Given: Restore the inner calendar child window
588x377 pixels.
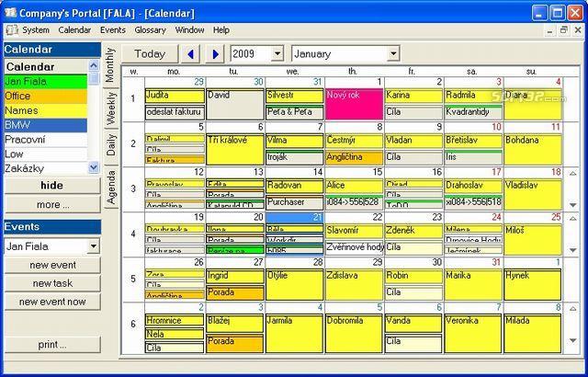Looking at the screenshot, I should click(563, 30).
